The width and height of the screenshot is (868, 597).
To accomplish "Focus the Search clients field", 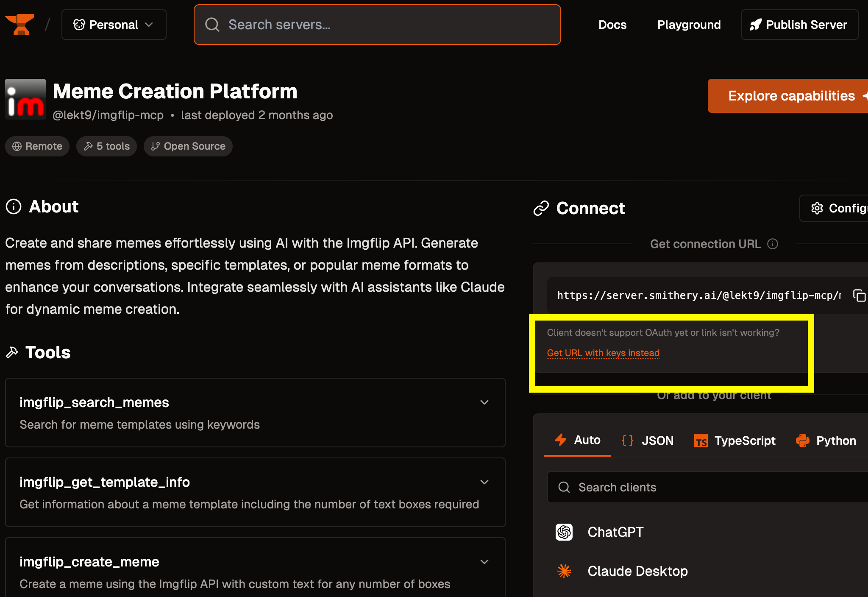I will click(x=708, y=487).
